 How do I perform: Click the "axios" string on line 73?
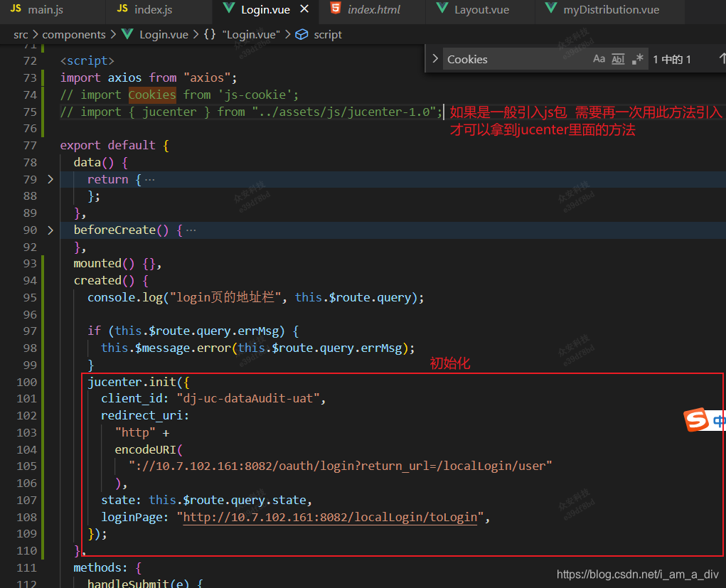207,77
